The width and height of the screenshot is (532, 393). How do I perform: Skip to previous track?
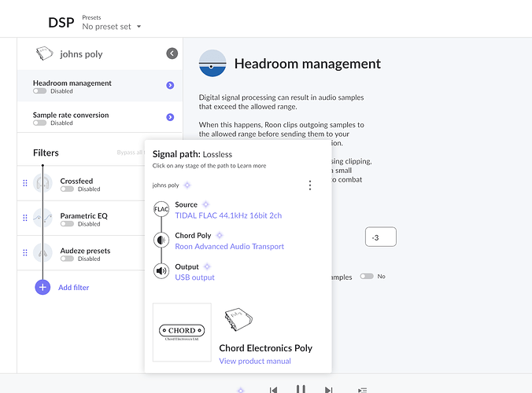point(273,390)
